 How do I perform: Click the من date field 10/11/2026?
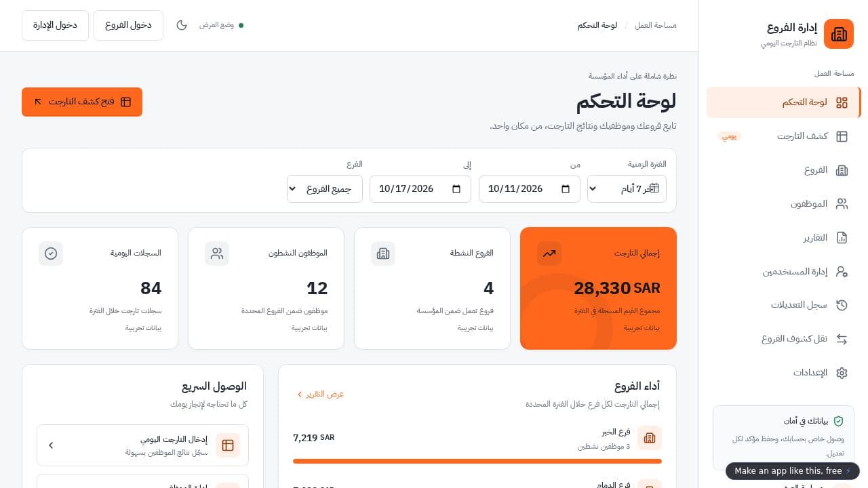coord(530,188)
